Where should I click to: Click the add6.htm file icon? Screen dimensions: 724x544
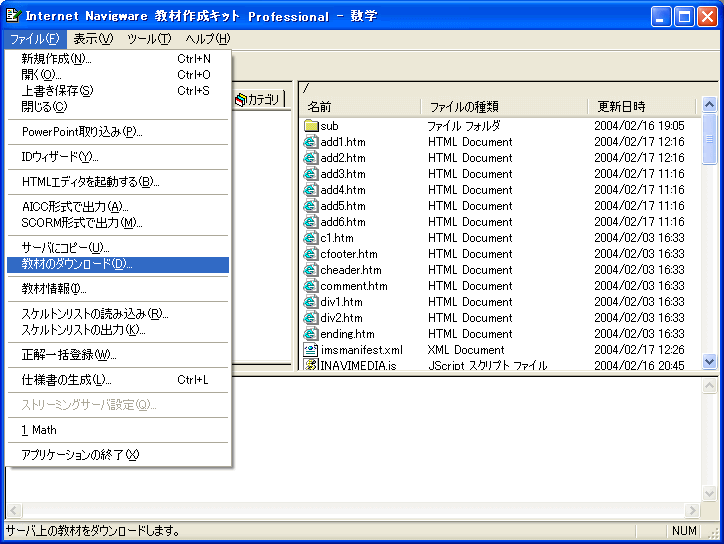(311, 222)
